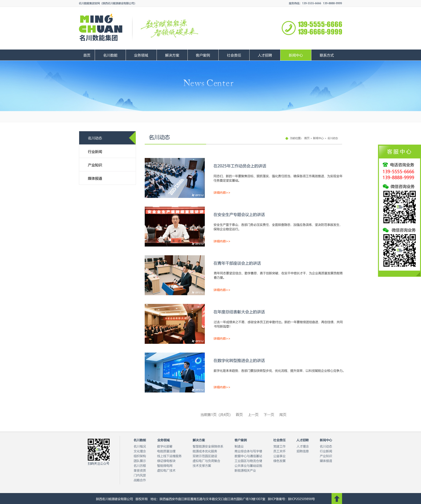Click the green phone icon in header
The width and height of the screenshot is (421, 504).
[x=289, y=28]
